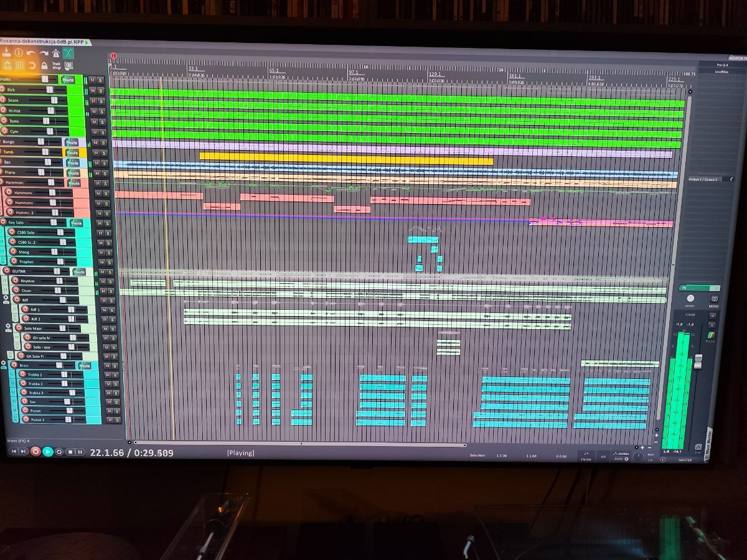Click the Redo arrow in the toolbar
Screen dimensions: 747x560
tap(44, 53)
